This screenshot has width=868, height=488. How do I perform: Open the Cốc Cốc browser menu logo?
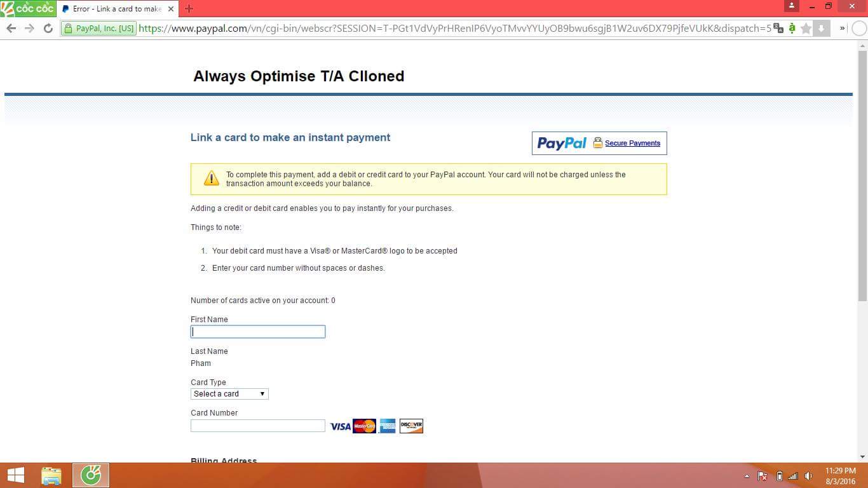(x=27, y=8)
